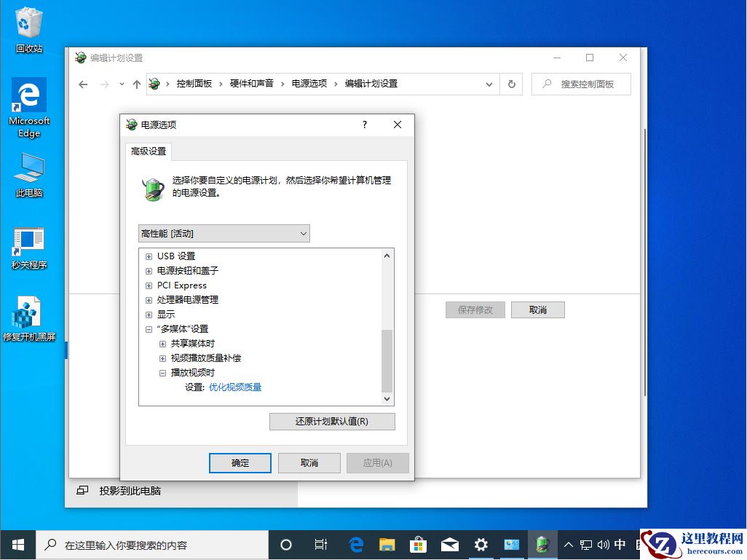Click the green power icon on the taskbar

[542, 545]
